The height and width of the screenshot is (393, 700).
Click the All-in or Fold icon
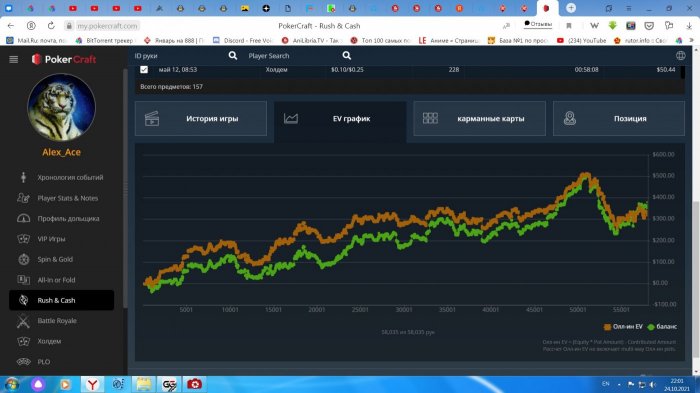[x=23, y=280]
